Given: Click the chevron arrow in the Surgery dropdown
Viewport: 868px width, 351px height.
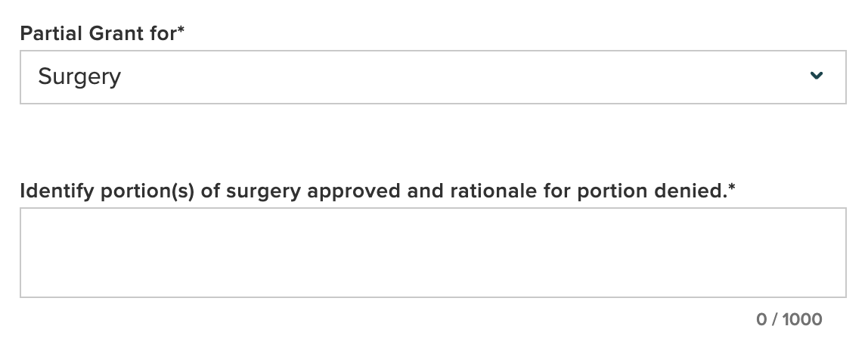Looking at the screenshot, I should (816, 76).
